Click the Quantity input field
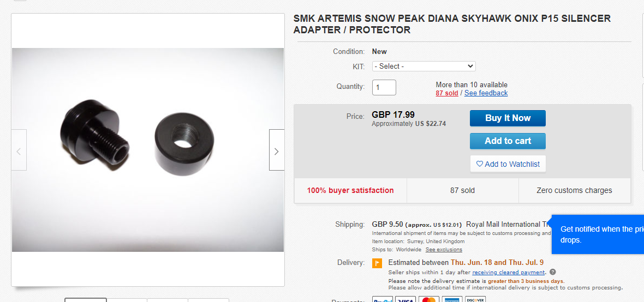644x302 pixels. [384, 87]
